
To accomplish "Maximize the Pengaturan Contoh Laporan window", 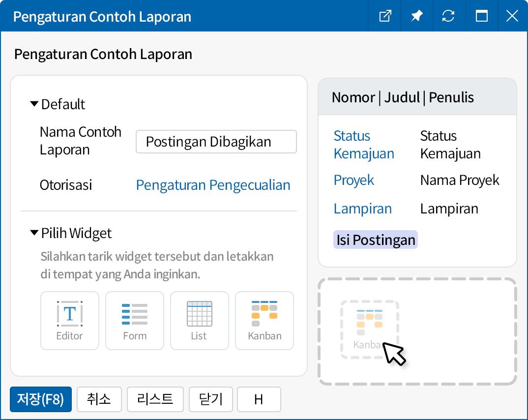I will [x=481, y=16].
